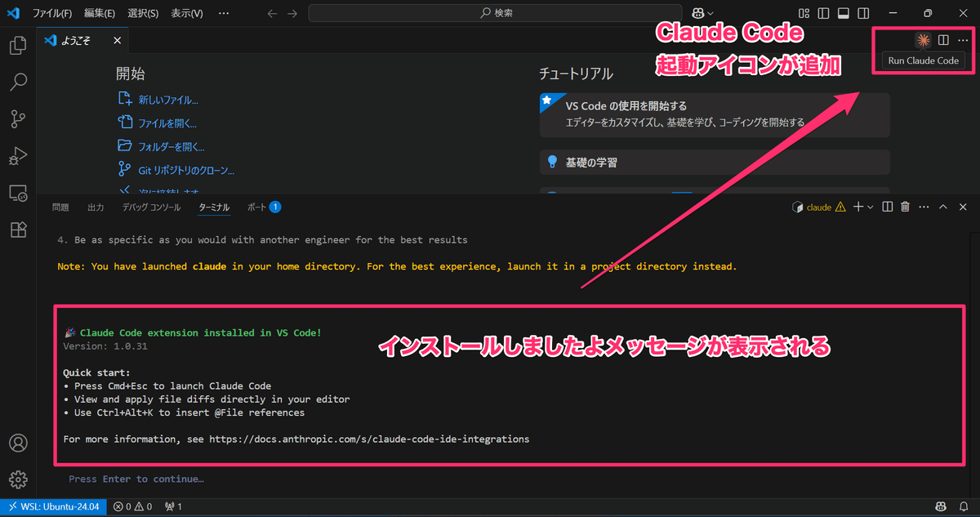Click the WSL: Ubuntu-24.04 status bar item
980x517 pixels.
click(53, 506)
